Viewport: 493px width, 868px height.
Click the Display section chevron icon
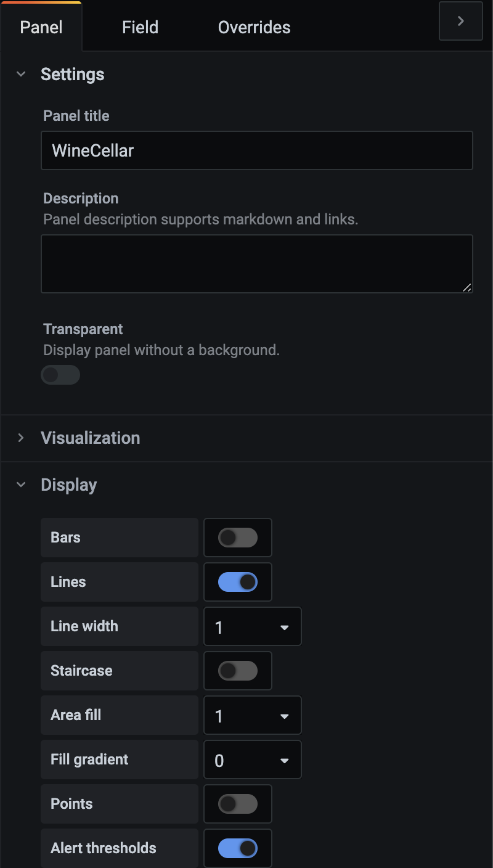click(20, 485)
